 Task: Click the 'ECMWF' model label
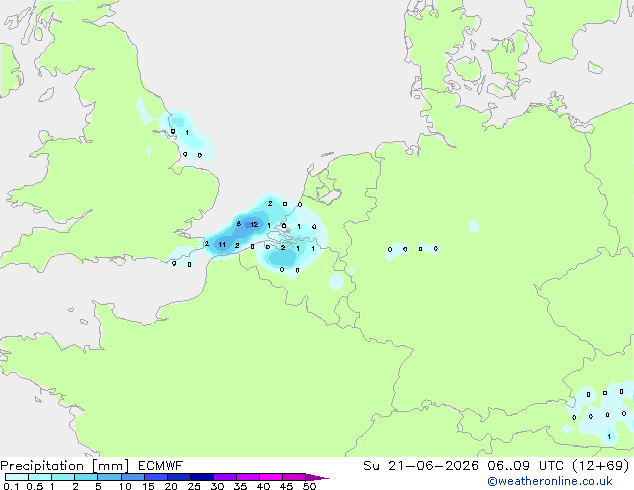click(x=161, y=466)
